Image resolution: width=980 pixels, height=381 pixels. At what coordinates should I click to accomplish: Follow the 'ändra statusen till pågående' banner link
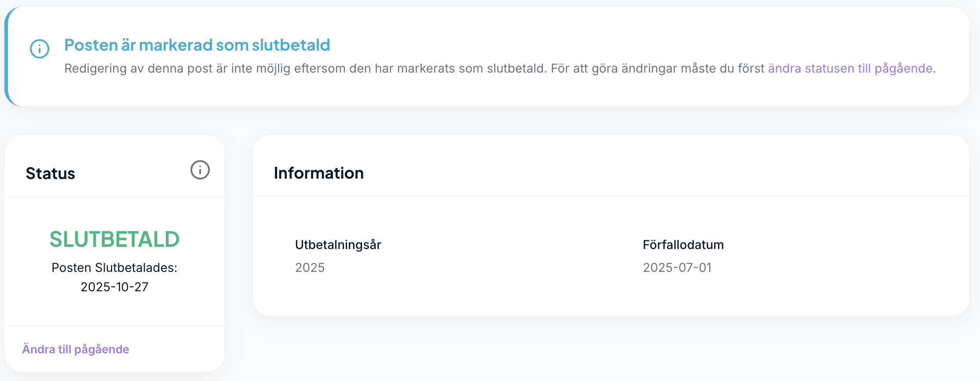point(850,69)
